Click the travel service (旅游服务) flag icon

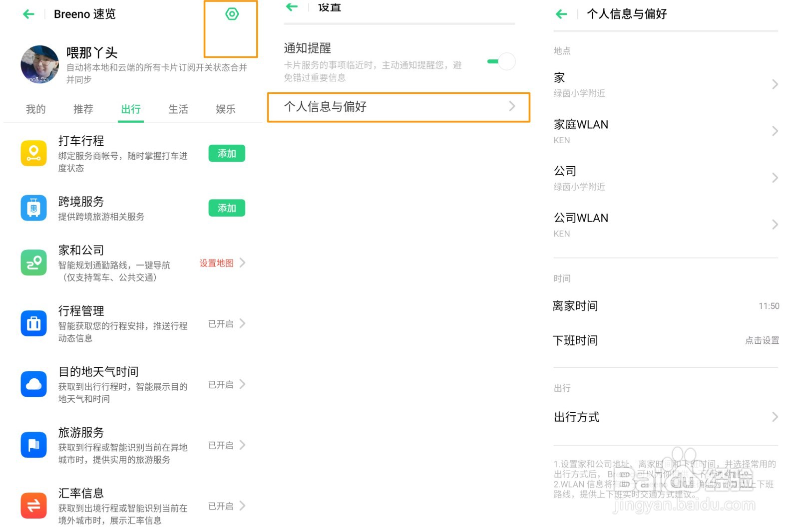(33, 445)
